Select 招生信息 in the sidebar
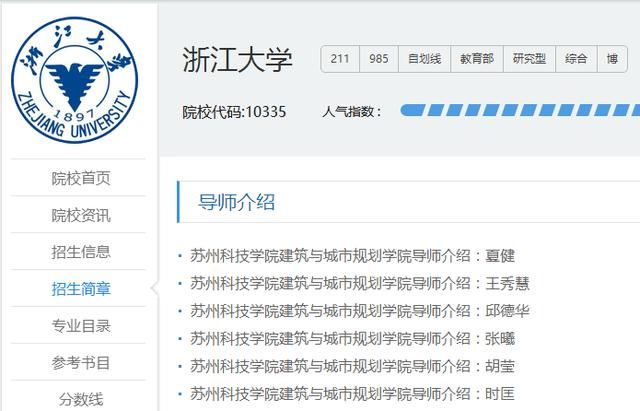640x411 pixels. 81,252
